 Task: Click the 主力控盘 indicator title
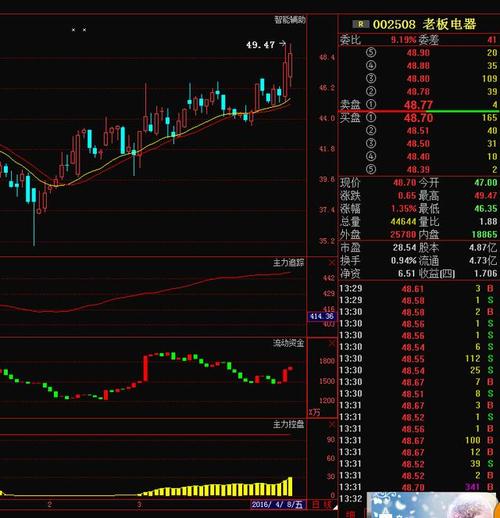(289, 424)
